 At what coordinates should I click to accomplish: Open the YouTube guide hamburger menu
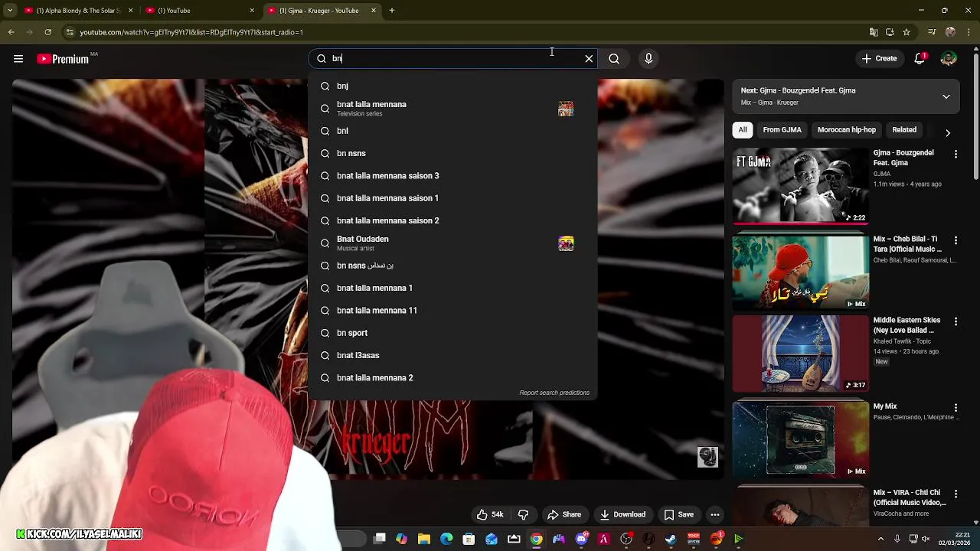[18, 59]
